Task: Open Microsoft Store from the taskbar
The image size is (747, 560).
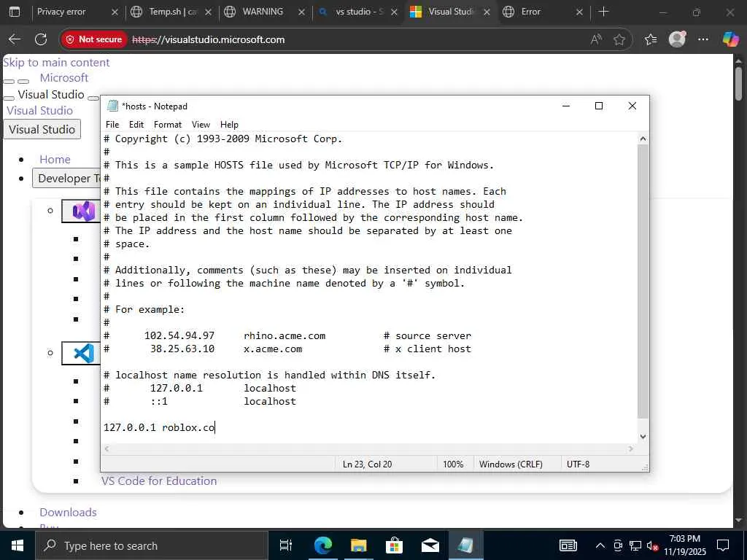Action: 394,545
